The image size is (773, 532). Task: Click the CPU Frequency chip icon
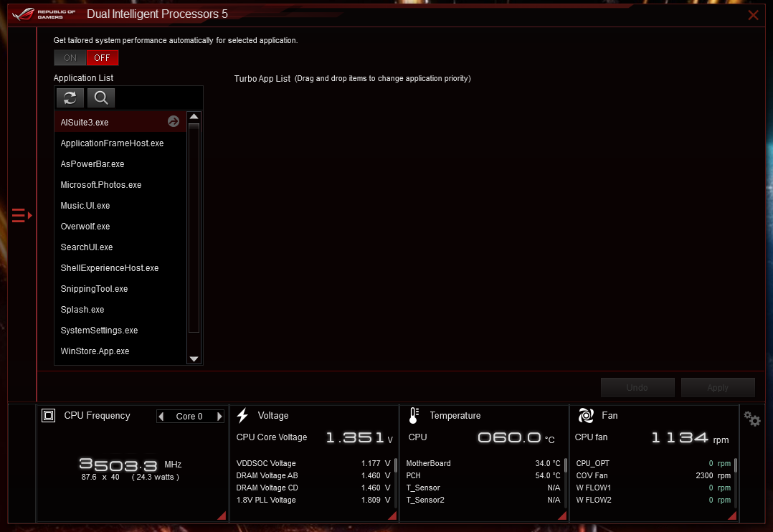pyautogui.click(x=48, y=416)
